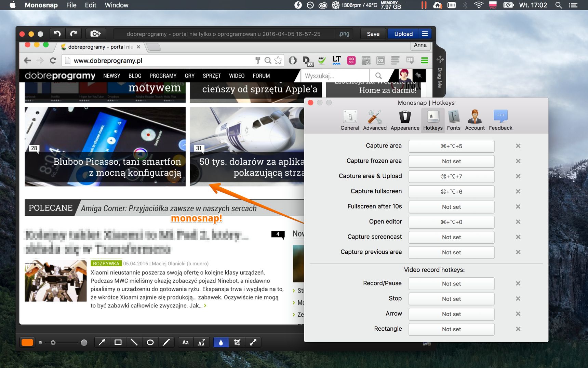This screenshot has width=588, height=368.
Task: Select the Hotkeys preferences pane
Action: [433, 120]
